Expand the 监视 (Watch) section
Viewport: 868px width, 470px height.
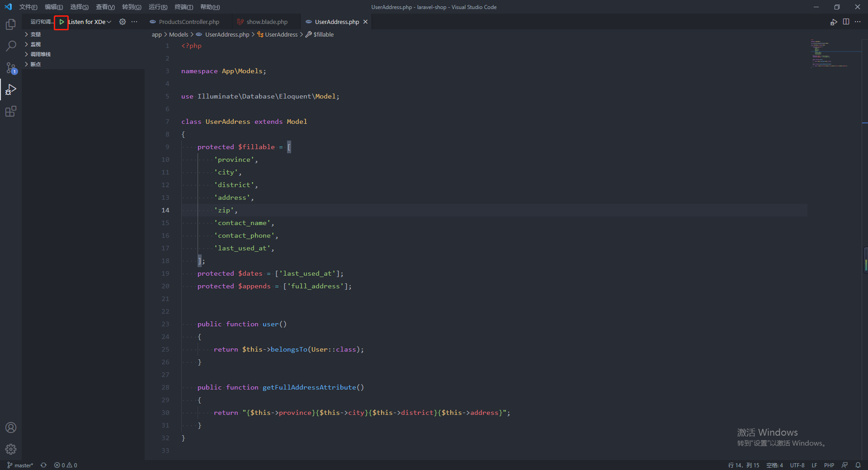coord(35,44)
